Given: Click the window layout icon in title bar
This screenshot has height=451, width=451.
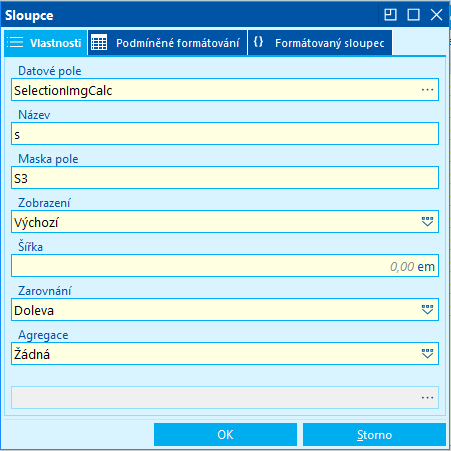Looking at the screenshot, I should (x=390, y=15).
